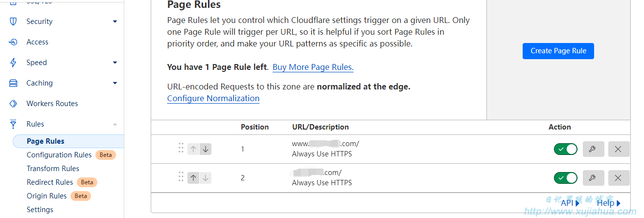Move rule 2 up with arrow icon

pos(193,178)
